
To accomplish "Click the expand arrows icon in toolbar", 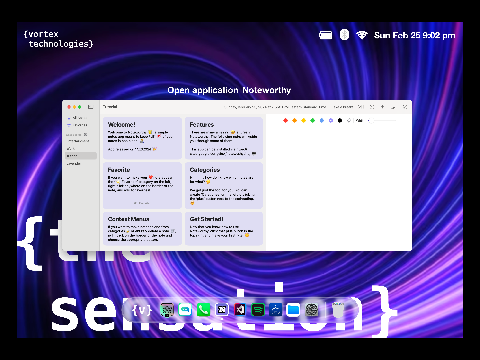I will (x=372, y=107).
